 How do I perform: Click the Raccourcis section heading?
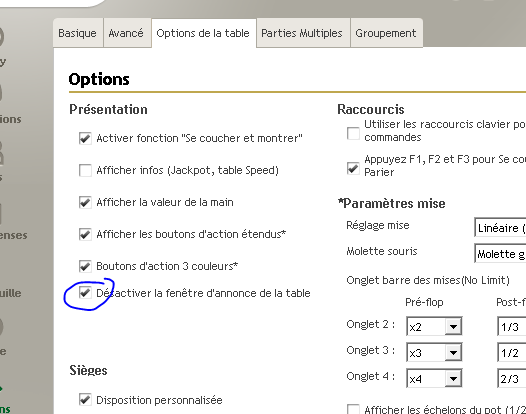371,109
